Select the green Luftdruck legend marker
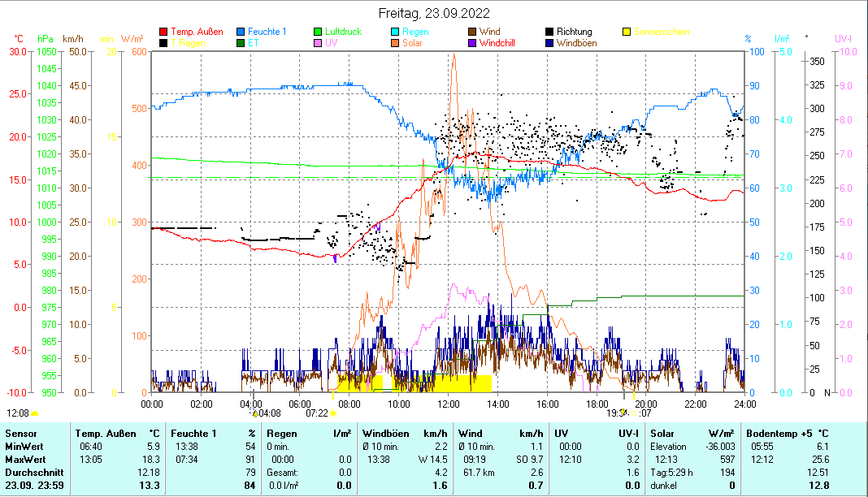The image size is (868, 497). (319, 32)
